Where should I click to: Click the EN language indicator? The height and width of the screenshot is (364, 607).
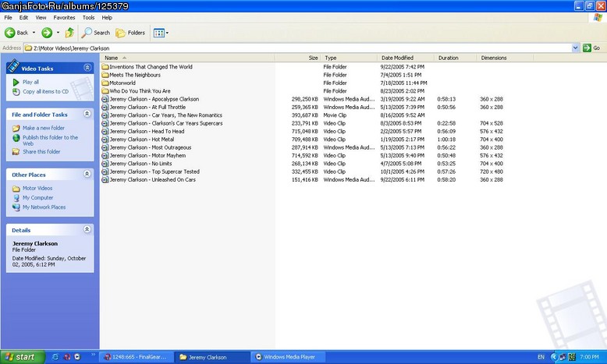click(541, 357)
